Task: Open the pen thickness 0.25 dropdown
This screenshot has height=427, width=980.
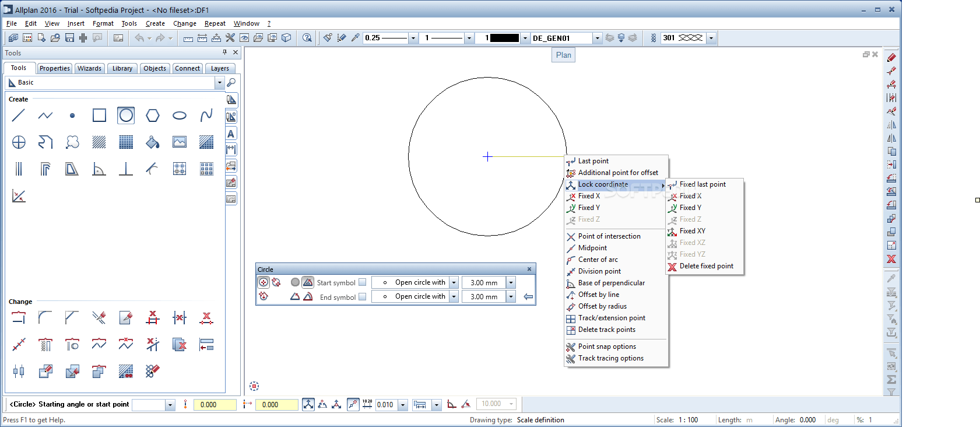Action: (413, 38)
